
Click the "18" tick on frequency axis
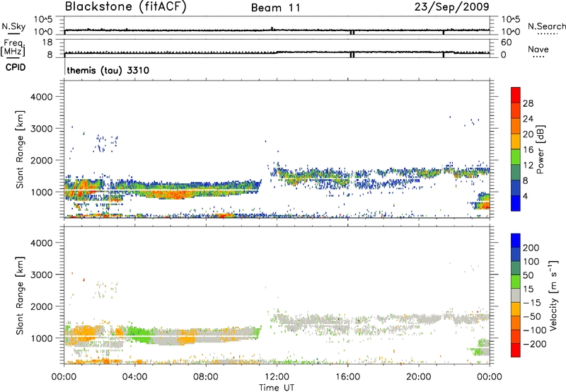tap(47, 42)
